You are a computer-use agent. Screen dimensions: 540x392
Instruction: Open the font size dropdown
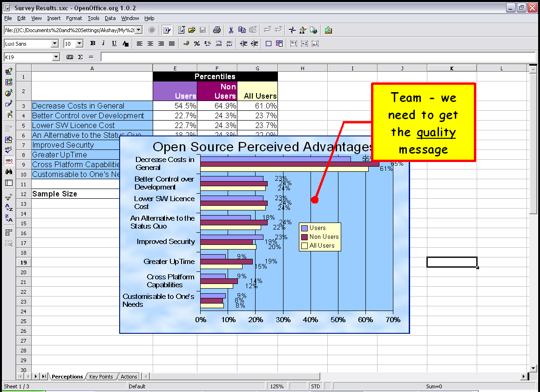[79, 43]
